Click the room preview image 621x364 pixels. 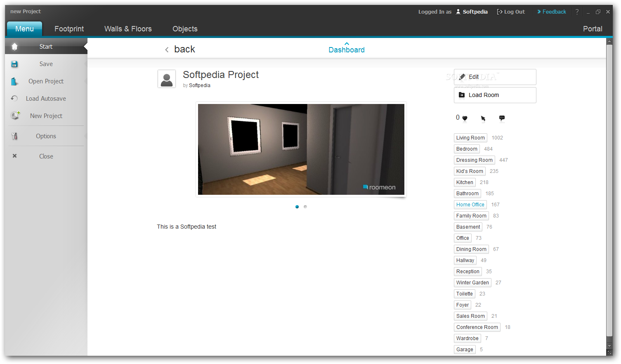click(301, 149)
